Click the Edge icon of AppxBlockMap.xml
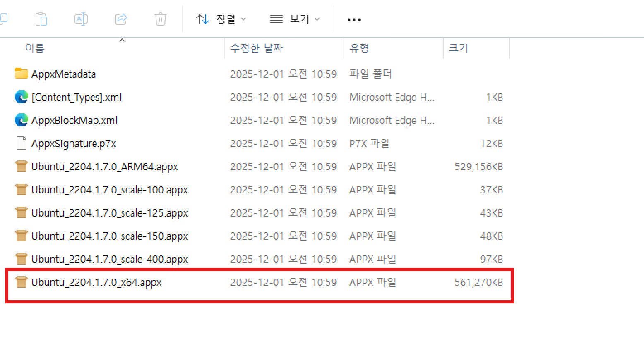 coord(21,120)
